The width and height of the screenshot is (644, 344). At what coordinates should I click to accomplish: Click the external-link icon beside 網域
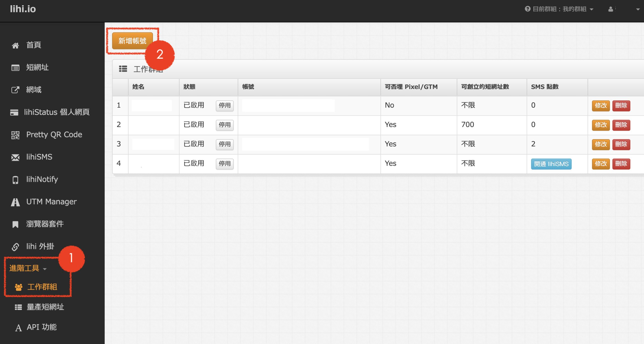[15, 90]
